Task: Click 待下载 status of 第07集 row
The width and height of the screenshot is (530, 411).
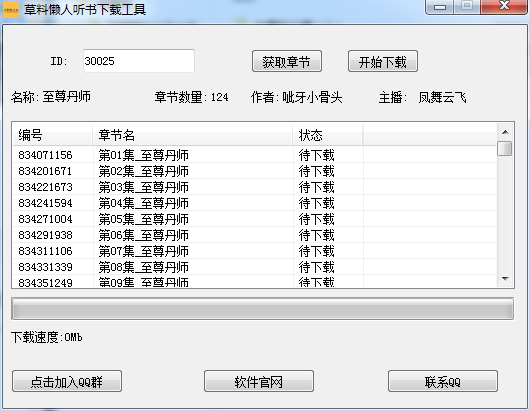Action: (x=316, y=251)
